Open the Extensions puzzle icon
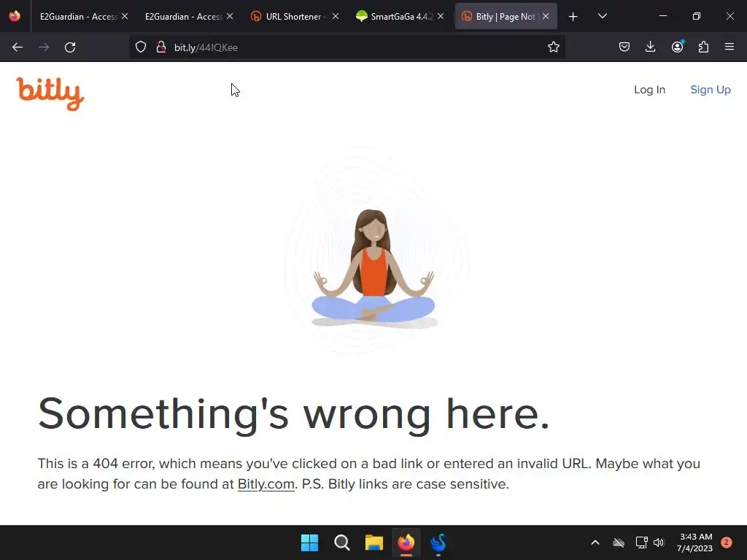The image size is (747, 560). click(703, 47)
